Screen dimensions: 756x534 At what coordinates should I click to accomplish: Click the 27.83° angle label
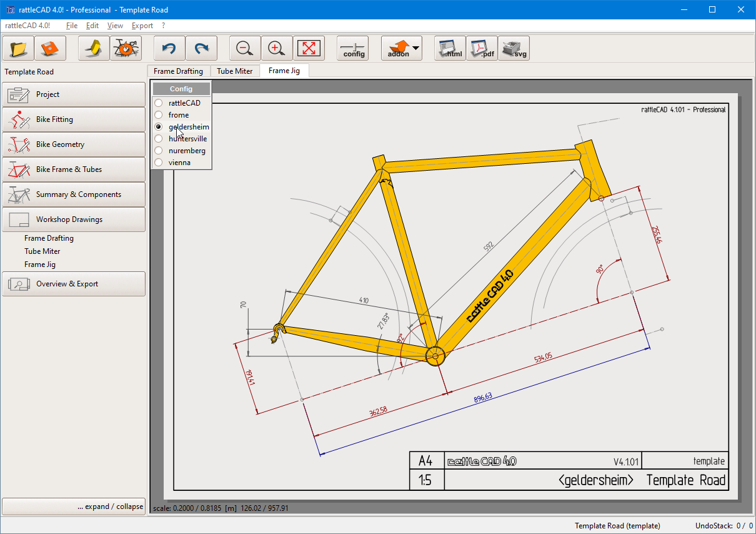pos(382,321)
